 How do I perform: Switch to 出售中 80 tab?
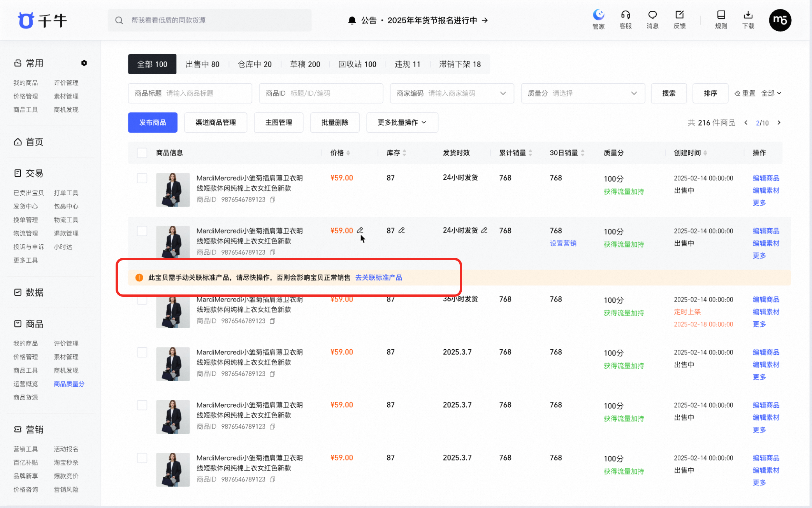coord(202,64)
